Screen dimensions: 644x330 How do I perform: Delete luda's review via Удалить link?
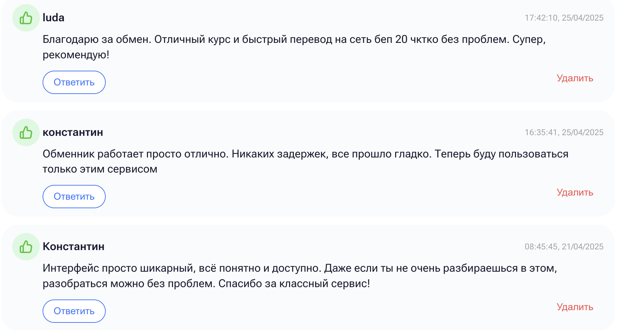575,78
